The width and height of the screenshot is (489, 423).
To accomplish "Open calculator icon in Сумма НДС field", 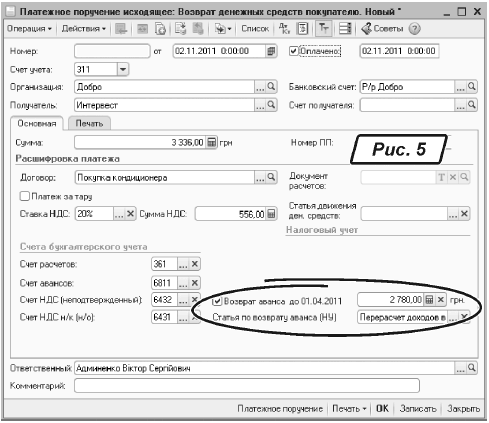I will [x=272, y=214].
